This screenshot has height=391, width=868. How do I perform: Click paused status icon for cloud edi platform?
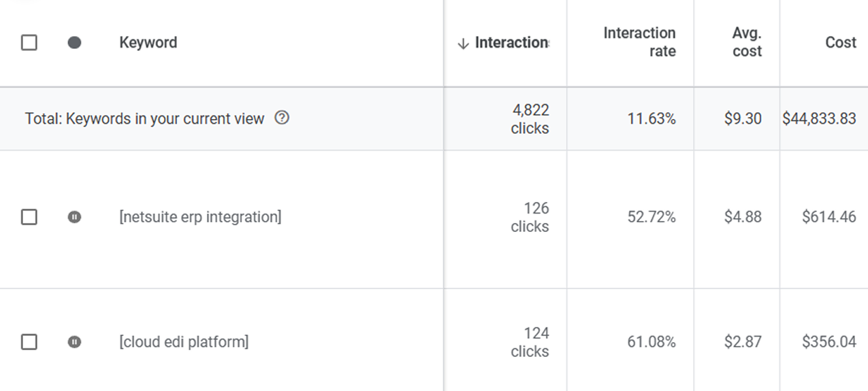75,341
